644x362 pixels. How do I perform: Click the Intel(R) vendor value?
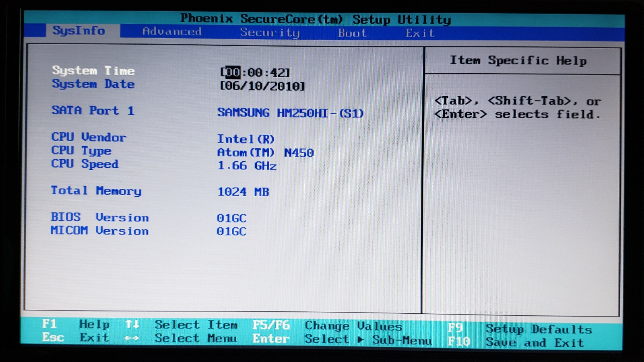pos(246,139)
